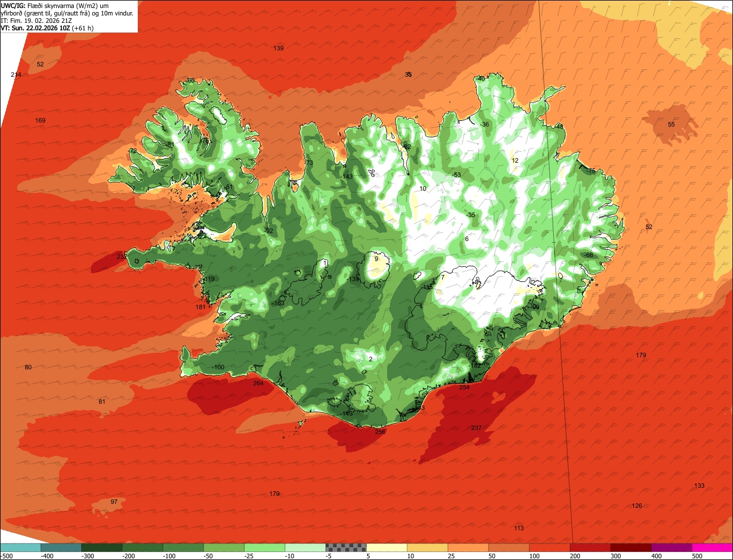Click map value '264' off the southwest coast

[258, 383]
